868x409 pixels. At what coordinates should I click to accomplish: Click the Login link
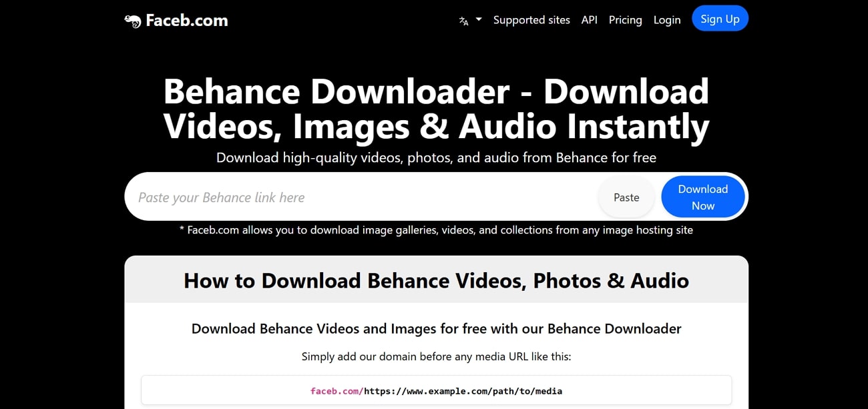click(666, 20)
